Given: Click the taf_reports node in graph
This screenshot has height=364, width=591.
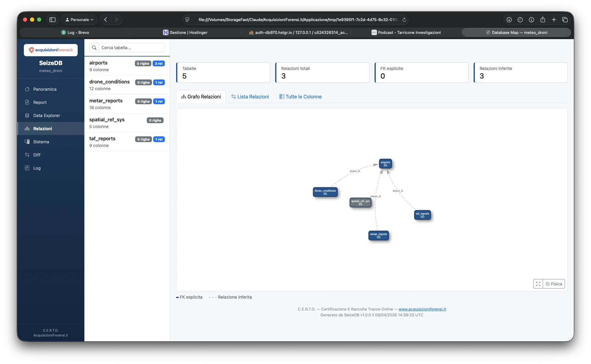Looking at the screenshot, I should point(422,215).
